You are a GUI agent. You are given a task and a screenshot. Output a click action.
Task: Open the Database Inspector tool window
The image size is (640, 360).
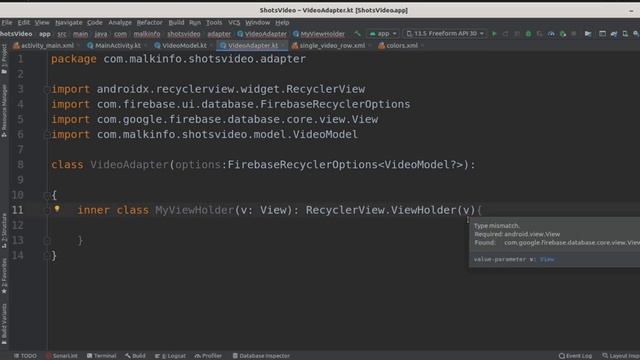pyautogui.click(x=261, y=356)
